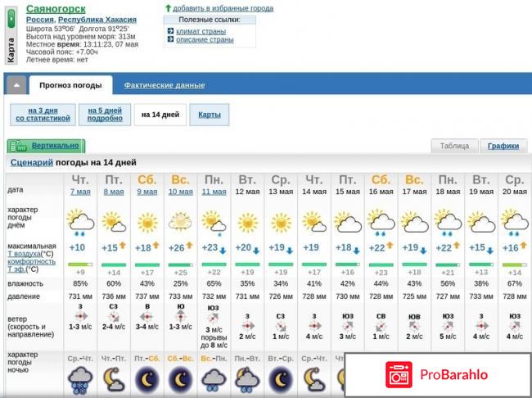Click the Вертикально layout icon
Viewport: 532px width, 398px height.
point(19,147)
